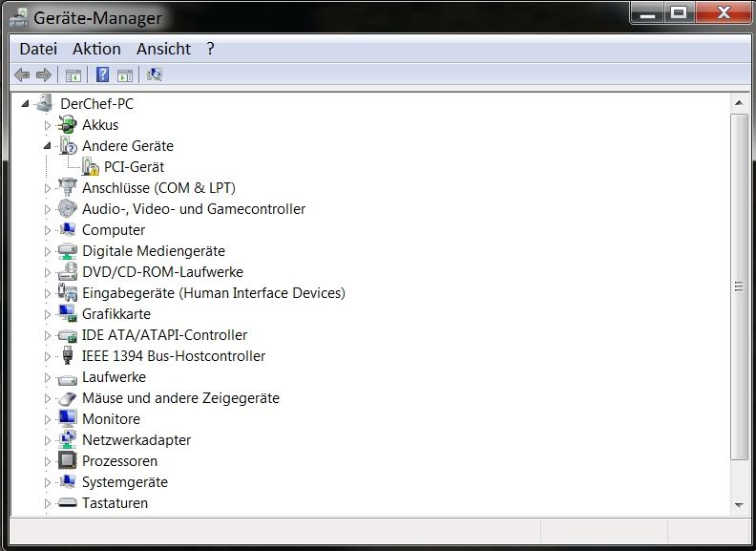Image resolution: width=756 pixels, height=551 pixels.
Task: Maximize the Geräte-Manager window
Action: point(679,13)
